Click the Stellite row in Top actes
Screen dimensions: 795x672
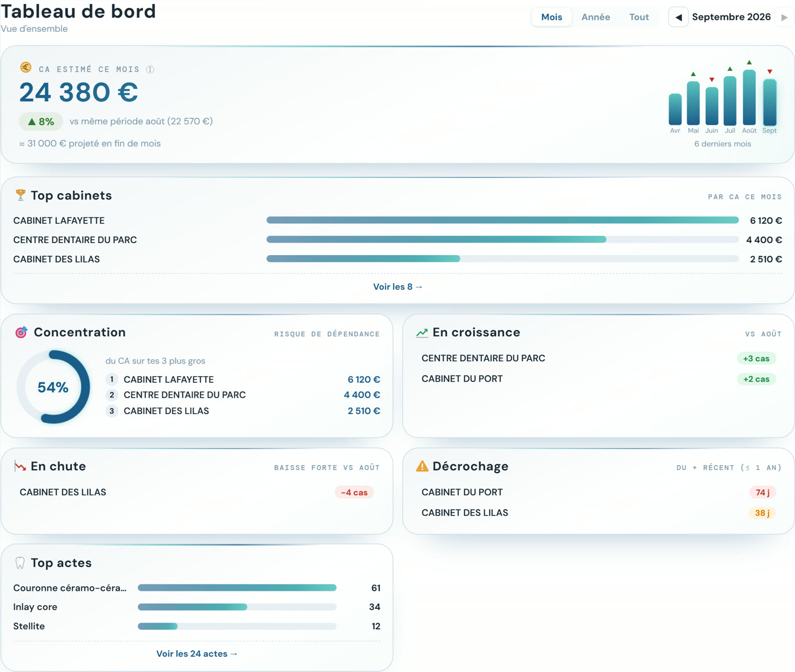pyautogui.click(x=197, y=627)
